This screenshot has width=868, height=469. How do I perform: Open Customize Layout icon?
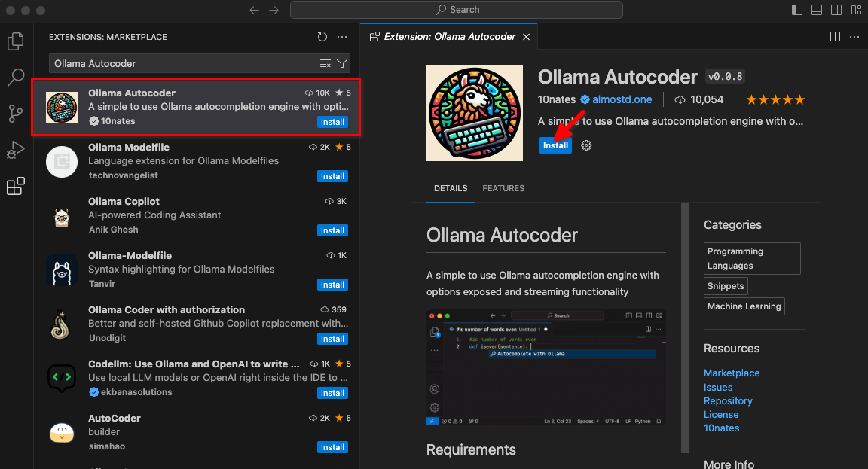857,10
